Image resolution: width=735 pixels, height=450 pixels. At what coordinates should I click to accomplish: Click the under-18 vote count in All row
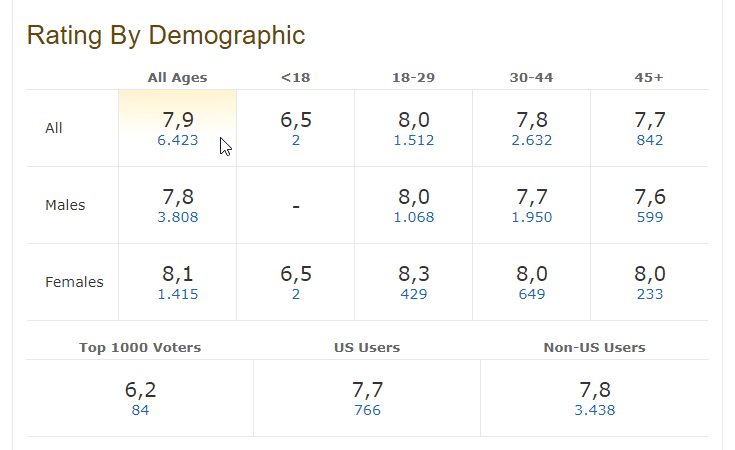click(x=296, y=141)
